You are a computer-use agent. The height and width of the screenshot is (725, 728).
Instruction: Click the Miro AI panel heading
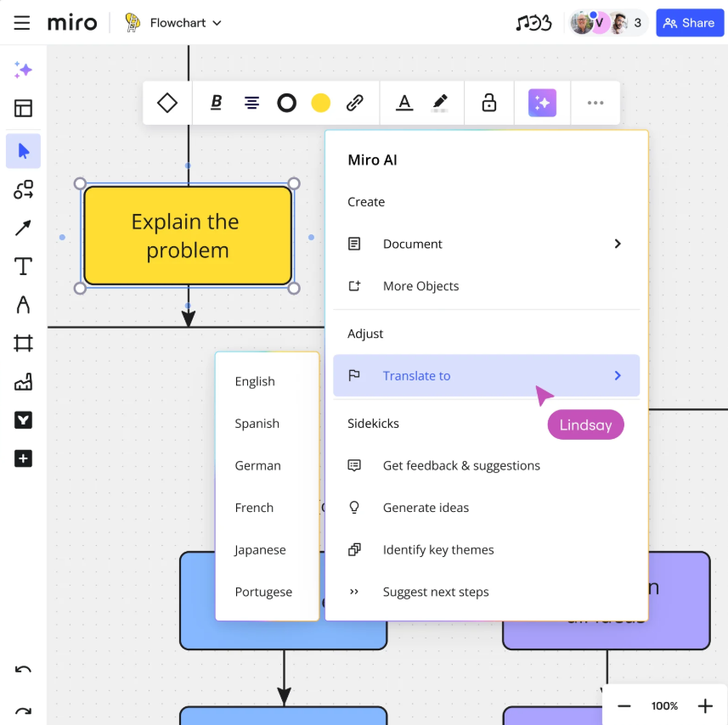tap(372, 160)
